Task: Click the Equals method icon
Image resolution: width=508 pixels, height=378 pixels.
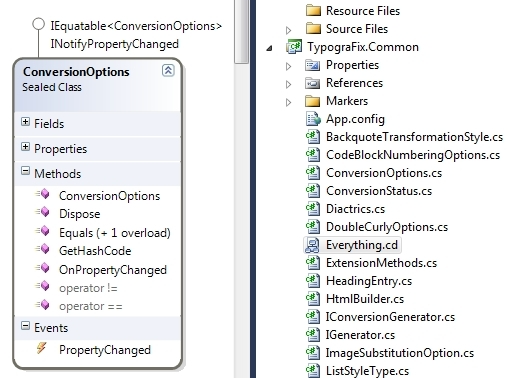Action: click(43, 231)
